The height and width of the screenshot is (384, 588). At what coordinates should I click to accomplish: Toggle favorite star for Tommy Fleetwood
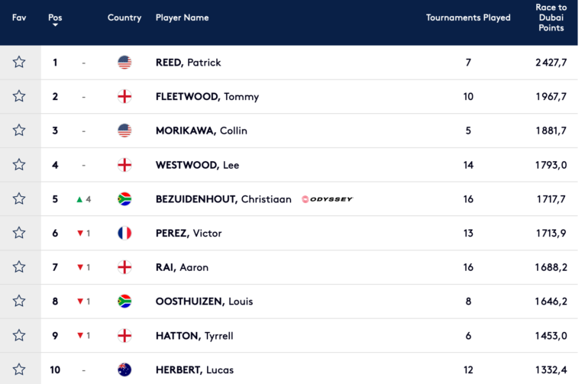click(19, 96)
